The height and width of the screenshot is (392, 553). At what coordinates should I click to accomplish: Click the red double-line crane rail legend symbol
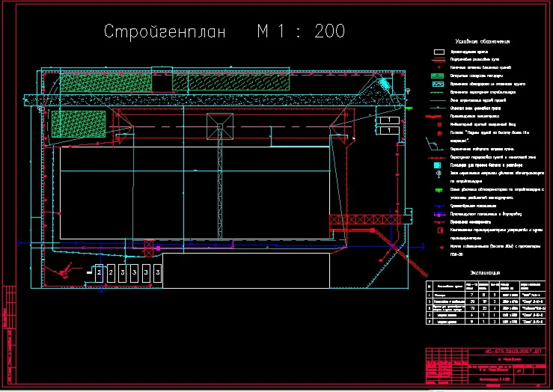pyautogui.click(x=439, y=60)
